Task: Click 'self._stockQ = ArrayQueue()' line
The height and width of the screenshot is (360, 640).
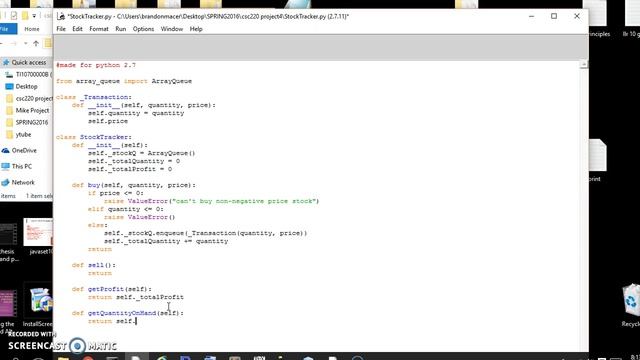Action: [x=141, y=153]
